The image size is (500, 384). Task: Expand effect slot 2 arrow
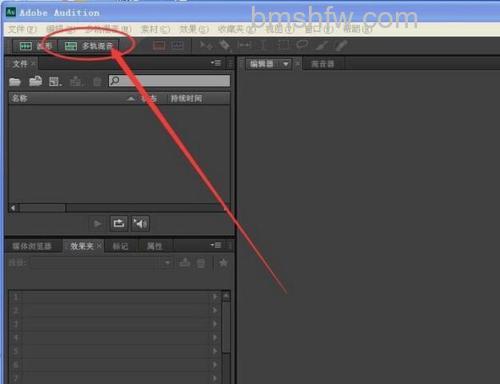click(215, 310)
